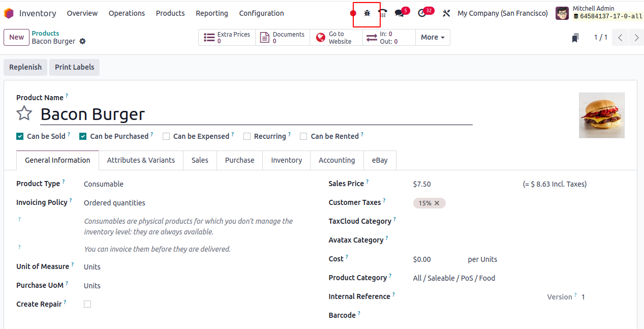
Task: Switch to the Attributes & Variants tab
Action: (141, 160)
